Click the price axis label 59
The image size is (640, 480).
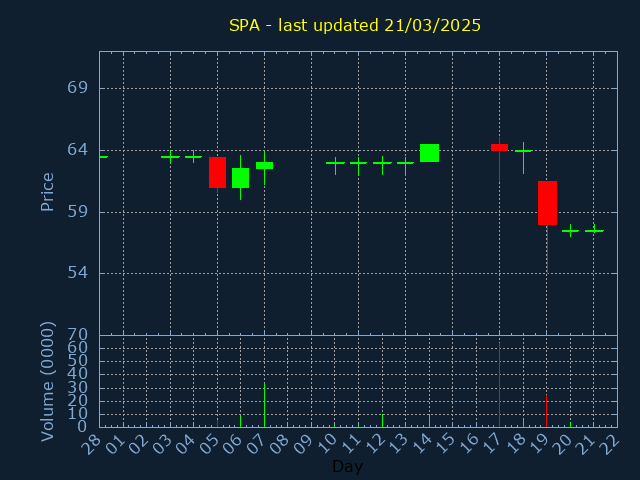click(x=78, y=212)
